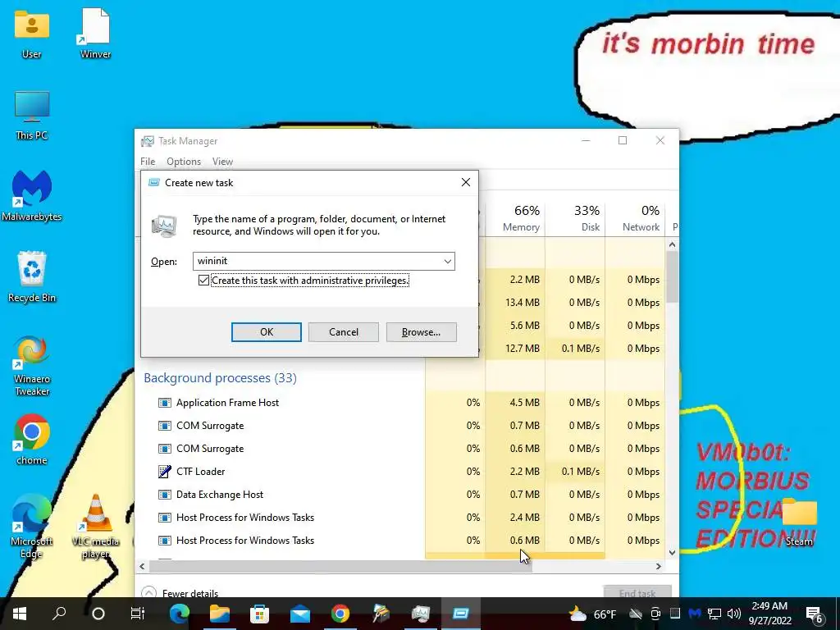
Task: Select the Run dialog taskbar icon
Action: coord(461,614)
